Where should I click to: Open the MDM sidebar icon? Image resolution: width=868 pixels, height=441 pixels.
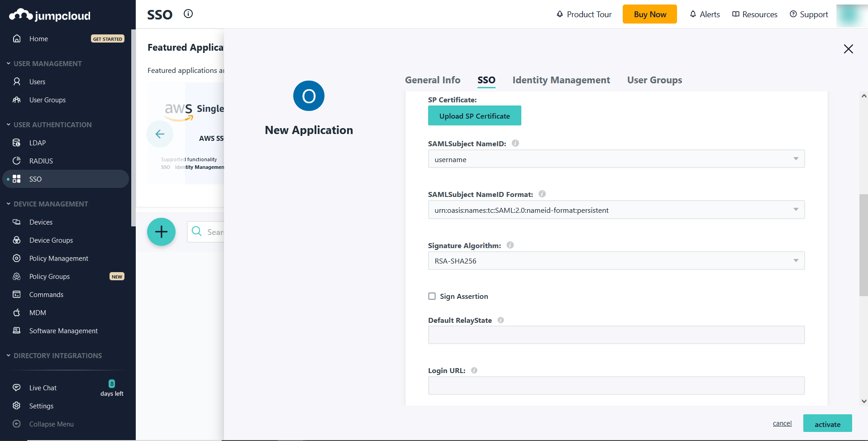[16, 312]
